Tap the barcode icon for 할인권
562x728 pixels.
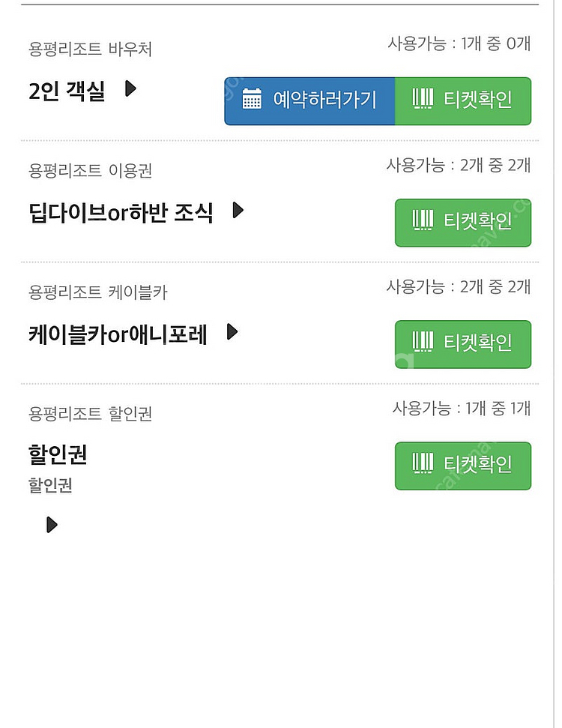[423, 464]
